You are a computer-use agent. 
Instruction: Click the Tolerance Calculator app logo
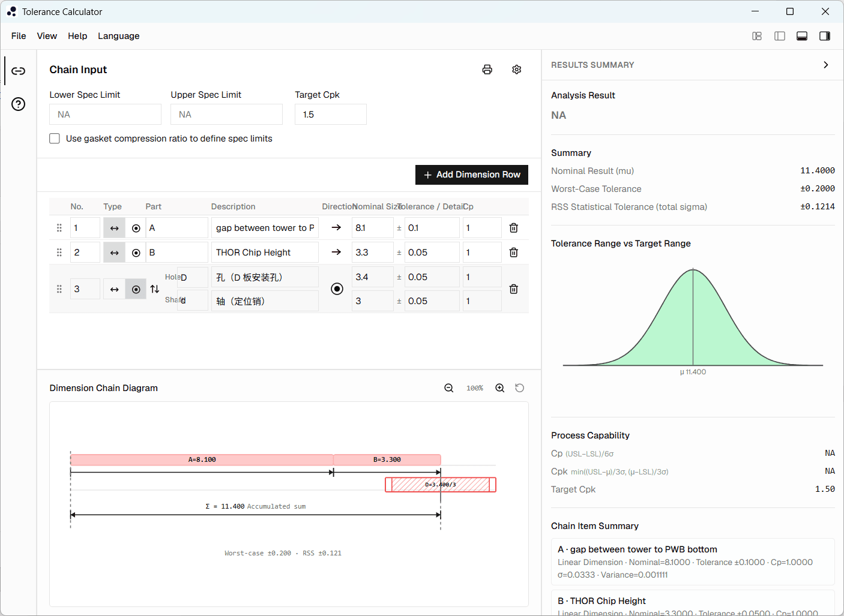pos(11,11)
